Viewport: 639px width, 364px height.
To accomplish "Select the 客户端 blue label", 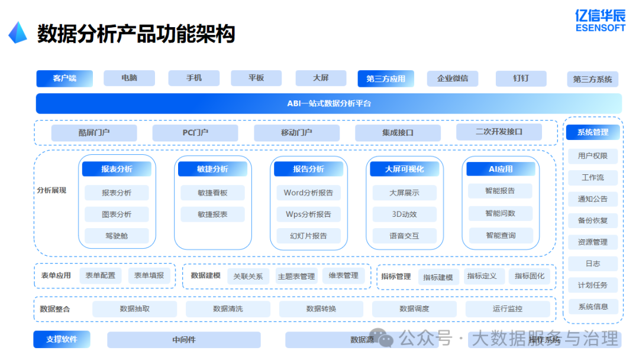I will (64, 79).
